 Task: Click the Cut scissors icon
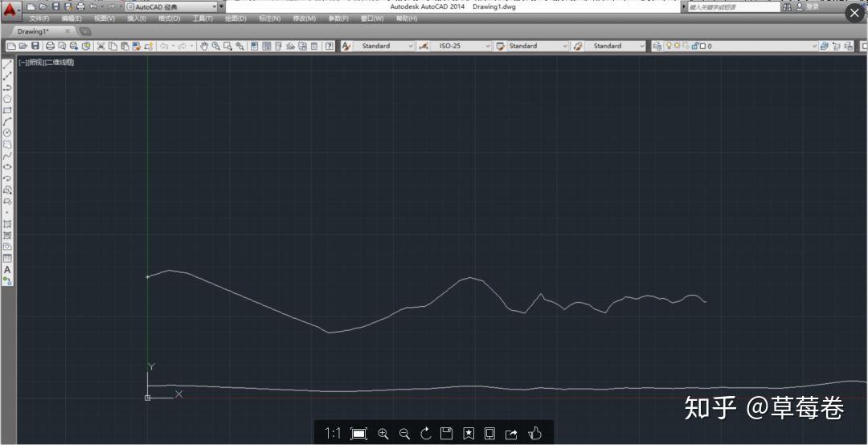(x=100, y=46)
